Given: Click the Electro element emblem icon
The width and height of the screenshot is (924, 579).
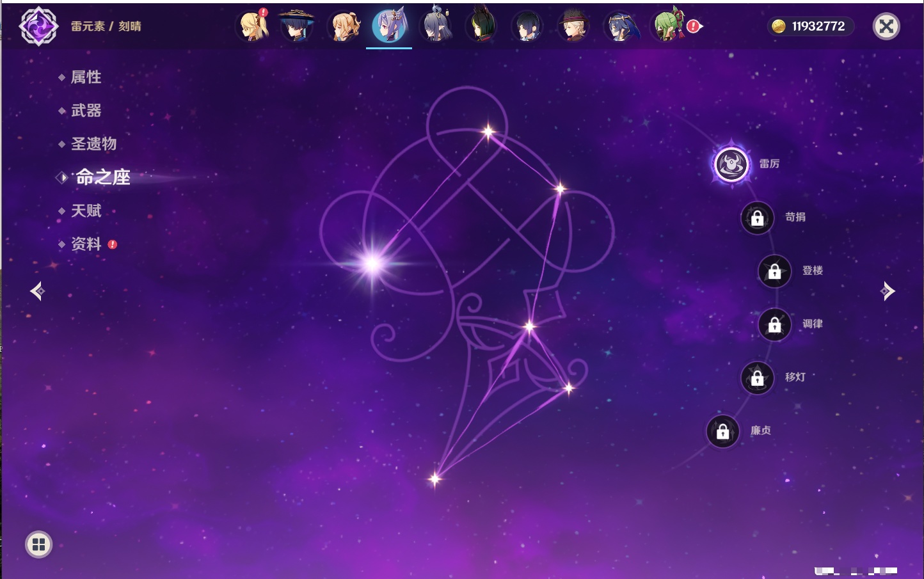Looking at the screenshot, I should [38, 26].
